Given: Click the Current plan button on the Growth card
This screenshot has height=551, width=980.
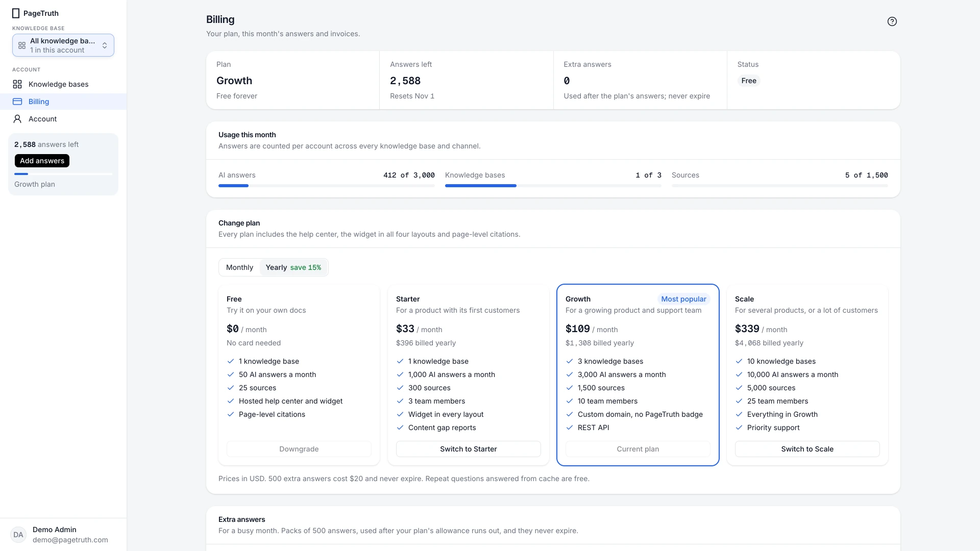Looking at the screenshot, I should coord(638,449).
